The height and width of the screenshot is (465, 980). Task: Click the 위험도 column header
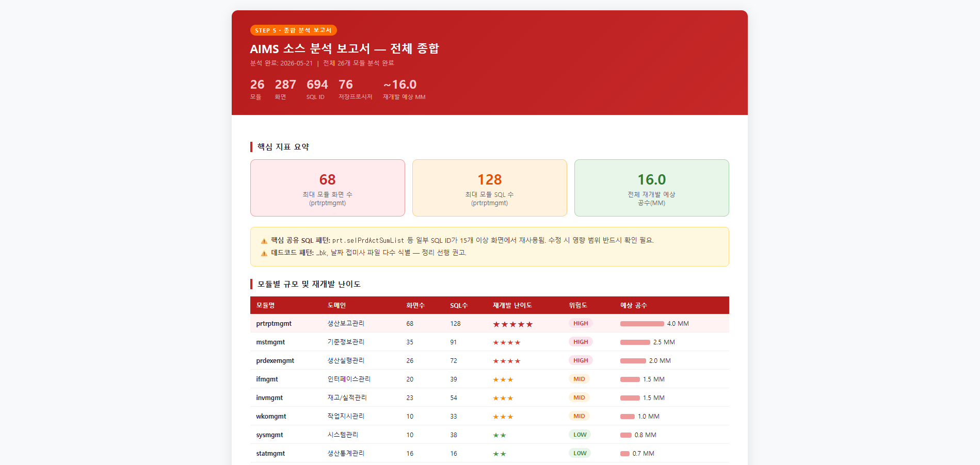click(x=578, y=305)
